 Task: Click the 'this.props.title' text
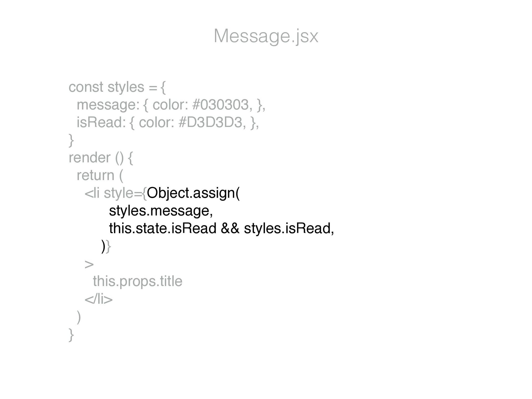tap(137, 282)
